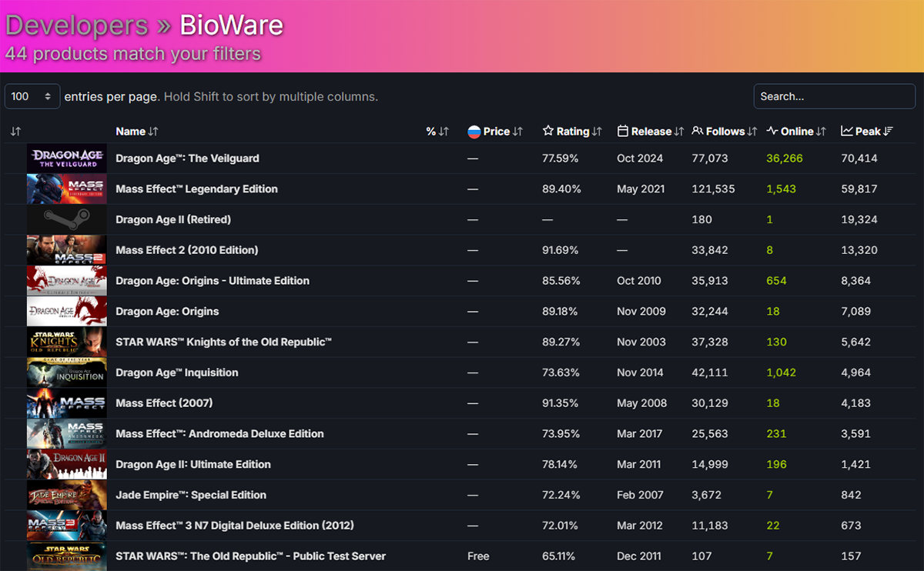Open Dragon Age II (Retired) title link
The image size is (924, 571).
pyautogui.click(x=173, y=219)
